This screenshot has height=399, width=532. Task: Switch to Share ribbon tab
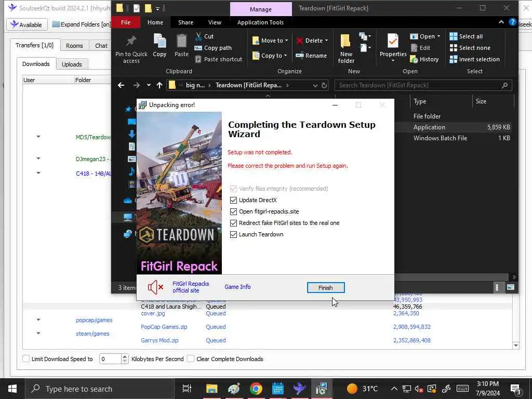click(185, 22)
